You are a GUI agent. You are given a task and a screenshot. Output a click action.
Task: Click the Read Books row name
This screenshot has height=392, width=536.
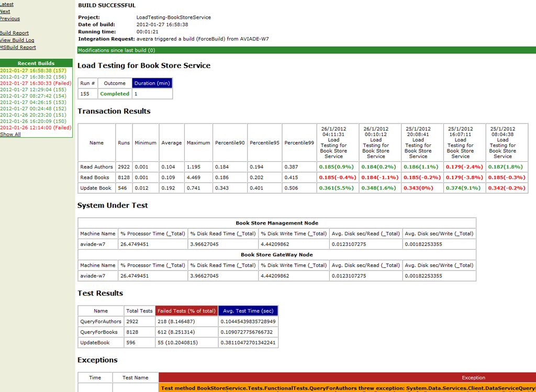(95, 177)
